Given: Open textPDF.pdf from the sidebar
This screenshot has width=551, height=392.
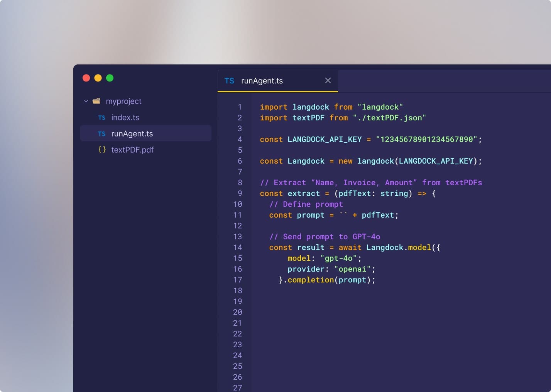Looking at the screenshot, I should click(x=132, y=150).
